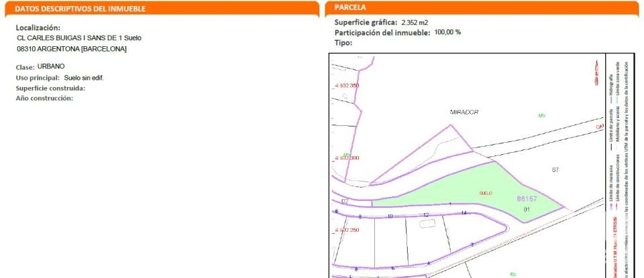644x278 pixels.
Task: Select the address CL CARLES BUIGAS I SANS
Action: [x=79, y=38]
